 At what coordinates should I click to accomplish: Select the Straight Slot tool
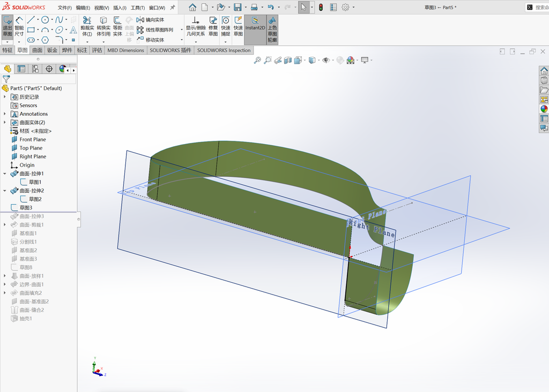[x=31, y=40]
